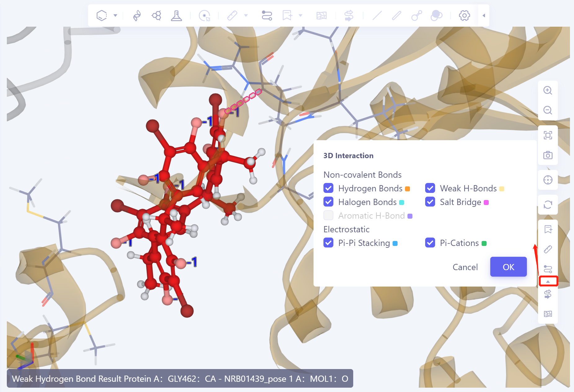Open the flask experiment tool
This screenshot has width=574, height=392.
177,15
